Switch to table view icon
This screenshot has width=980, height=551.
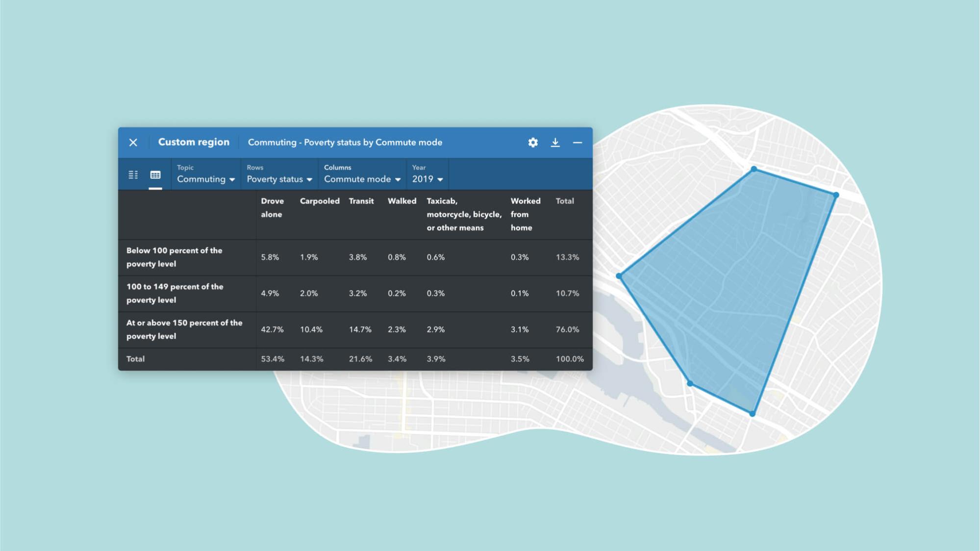pos(155,175)
